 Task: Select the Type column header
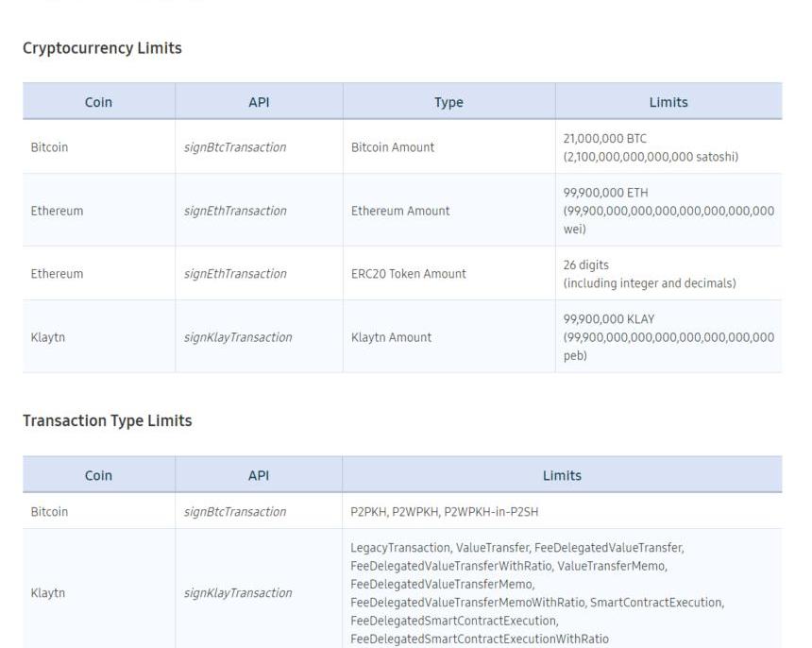448,102
